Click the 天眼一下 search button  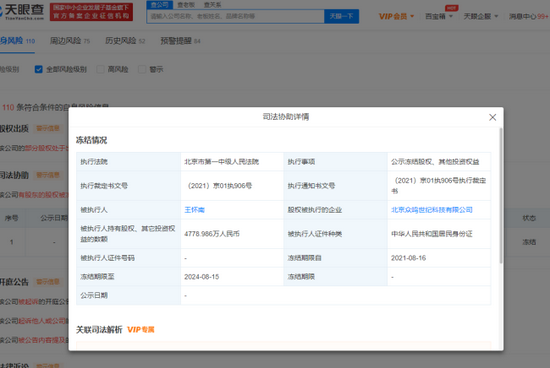(341, 16)
